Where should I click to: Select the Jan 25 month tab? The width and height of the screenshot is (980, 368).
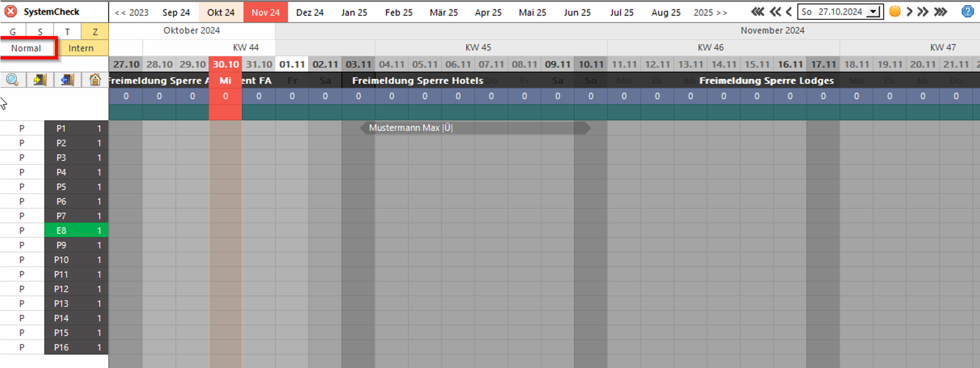[354, 12]
